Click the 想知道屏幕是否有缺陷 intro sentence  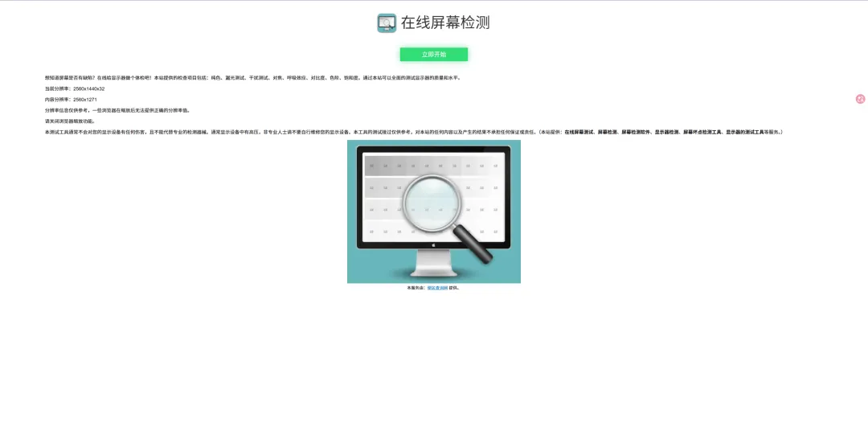point(253,78)
